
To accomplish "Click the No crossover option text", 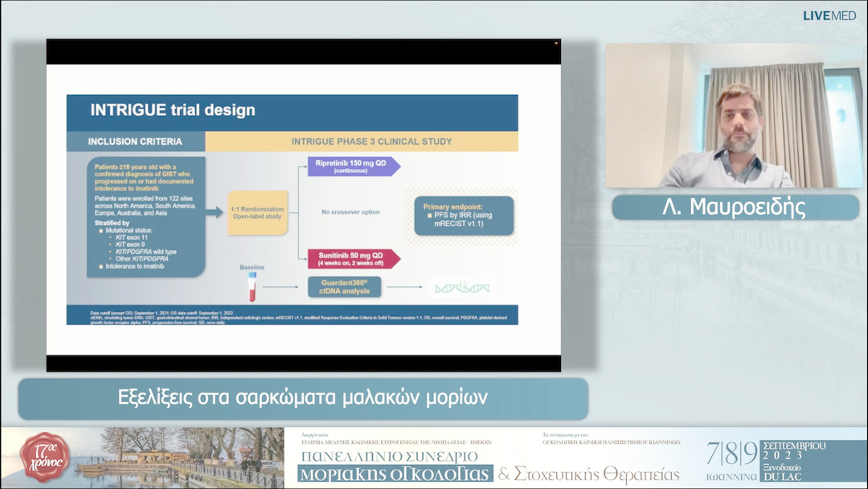I will click(350, 212).
